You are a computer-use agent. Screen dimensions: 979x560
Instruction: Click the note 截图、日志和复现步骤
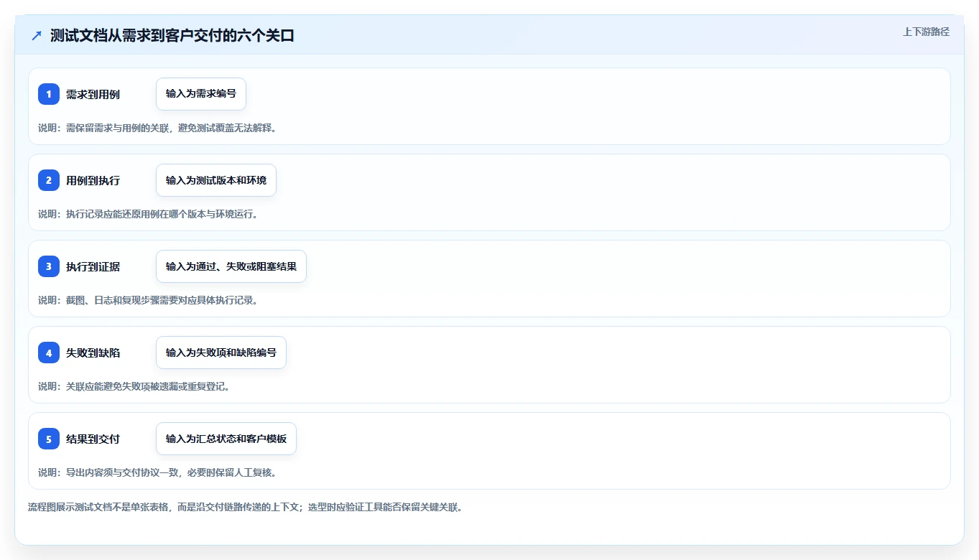[x=148, y=300]
